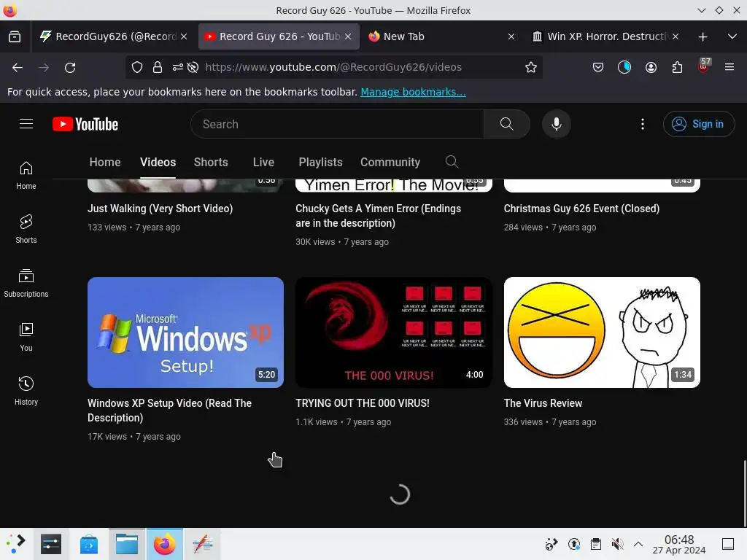Open the site permissions icon in the address bar
Viewport: 747px width, 560px height.
click(x=178, y=67)
